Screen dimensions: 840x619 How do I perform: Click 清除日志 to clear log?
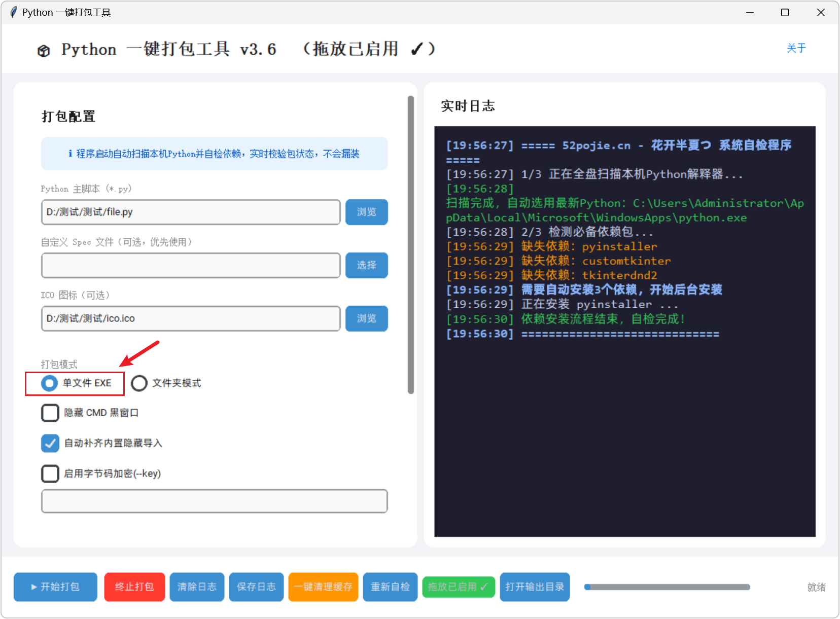197,587
